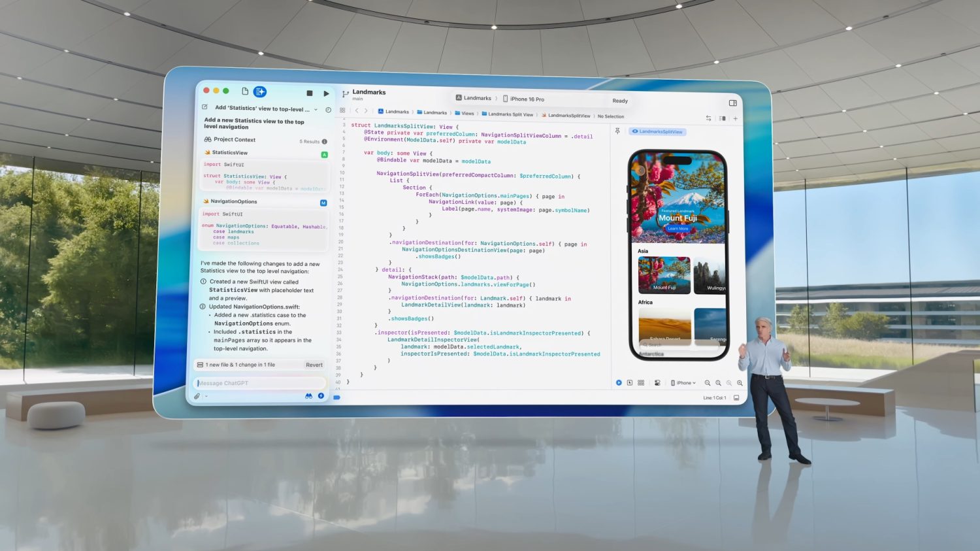Viewport: 980px width, 551px height.
Task: Toggle live preview with the canvas play button
Action: click(618, 382)
